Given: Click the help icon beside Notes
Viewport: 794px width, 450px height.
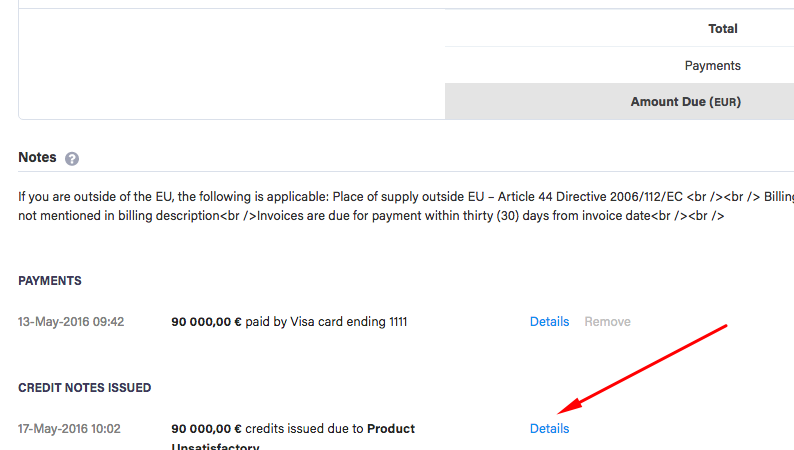Looking at the screenshot, I should click(72, 158).
